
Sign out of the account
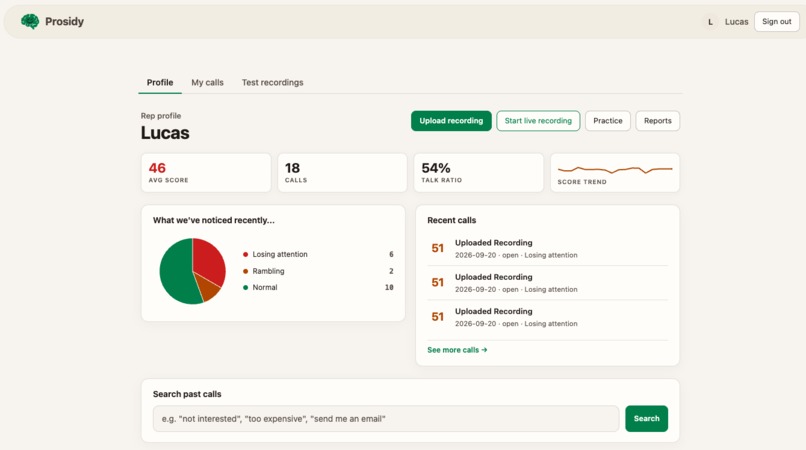[x=777, y=22]
